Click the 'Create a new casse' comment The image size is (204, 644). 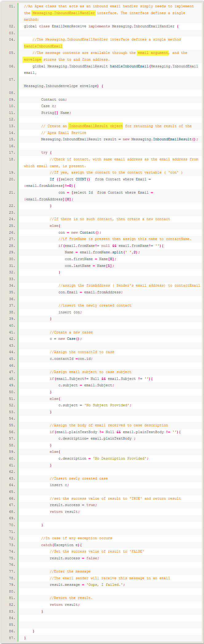71,332
